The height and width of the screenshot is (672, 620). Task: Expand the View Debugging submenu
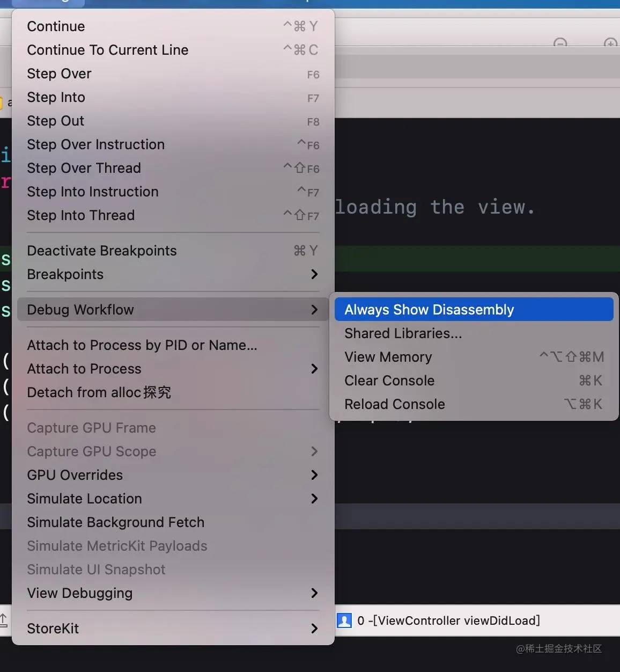tap(173, 593)
